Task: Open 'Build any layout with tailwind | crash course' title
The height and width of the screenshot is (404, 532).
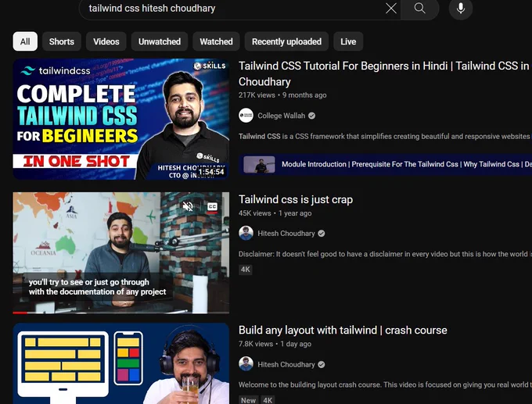Action: click(343, 330)
